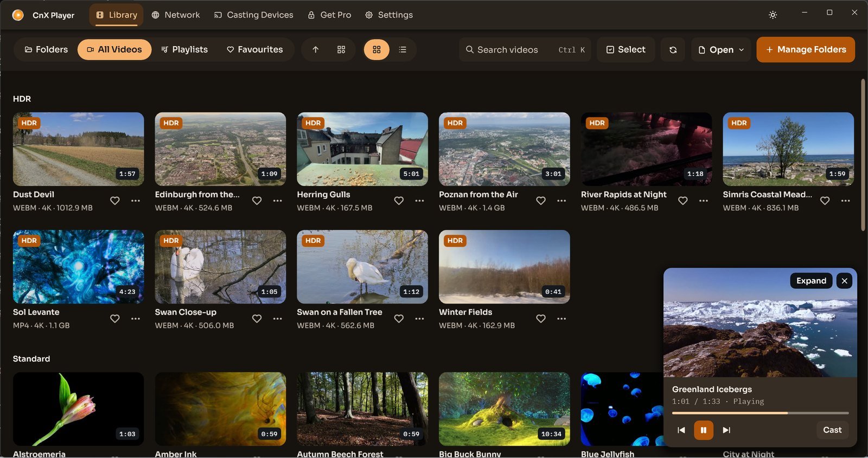The image size is (868, 458).
Task: Open the Casting Devices tab
Action: [x=253, y=15]
